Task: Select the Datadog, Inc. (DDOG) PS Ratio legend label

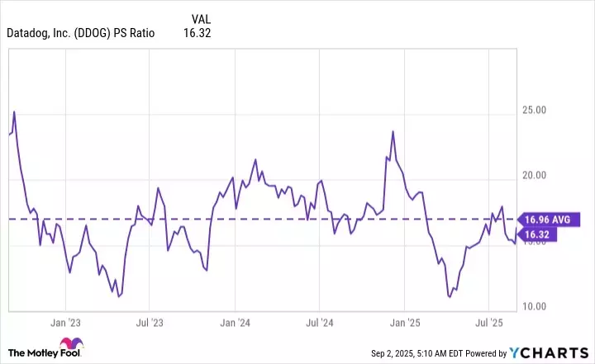Action: [80, 34]
